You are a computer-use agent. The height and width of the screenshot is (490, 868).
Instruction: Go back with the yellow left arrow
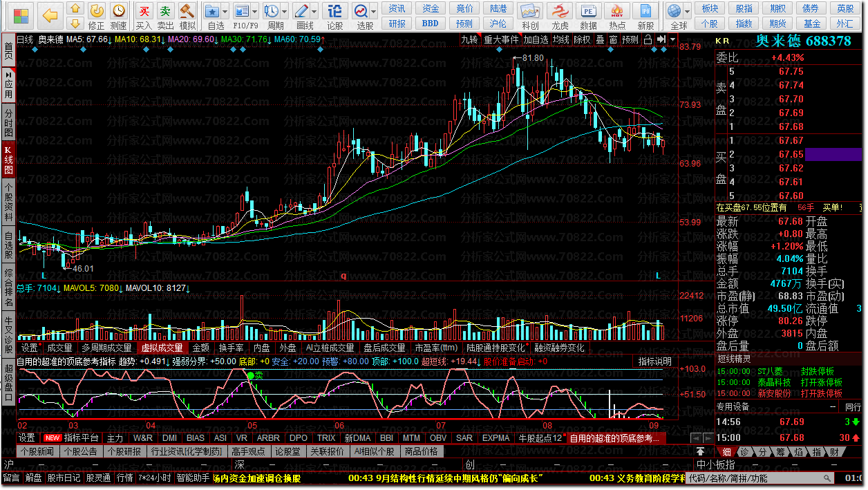pyautogui.click(x=50, y=15)
